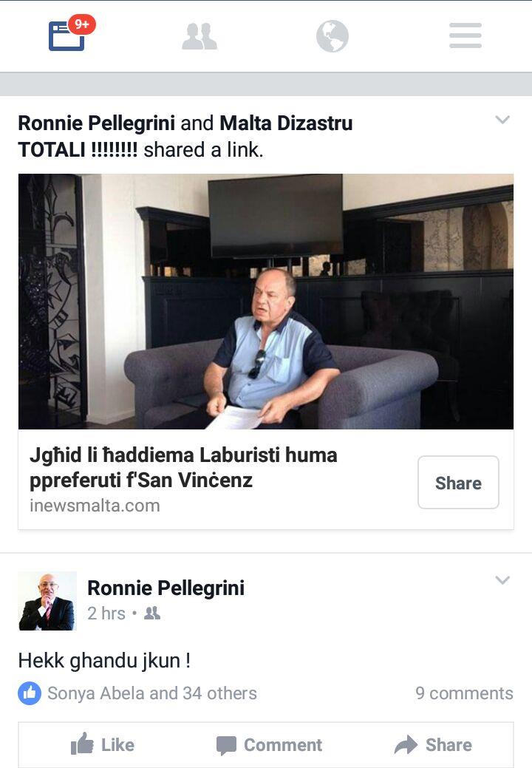The image size is (532, 768).
Task: Tap the 9+ notification badge
Action: [x=82, y=24]
